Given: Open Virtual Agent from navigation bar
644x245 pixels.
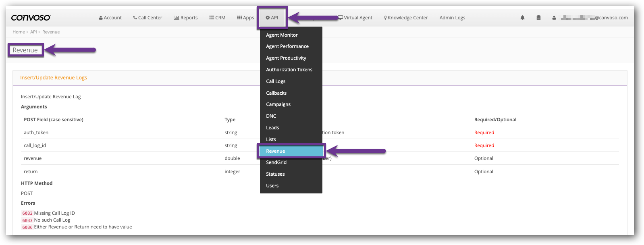Looking at the screenshot, I should pos(355,18).
